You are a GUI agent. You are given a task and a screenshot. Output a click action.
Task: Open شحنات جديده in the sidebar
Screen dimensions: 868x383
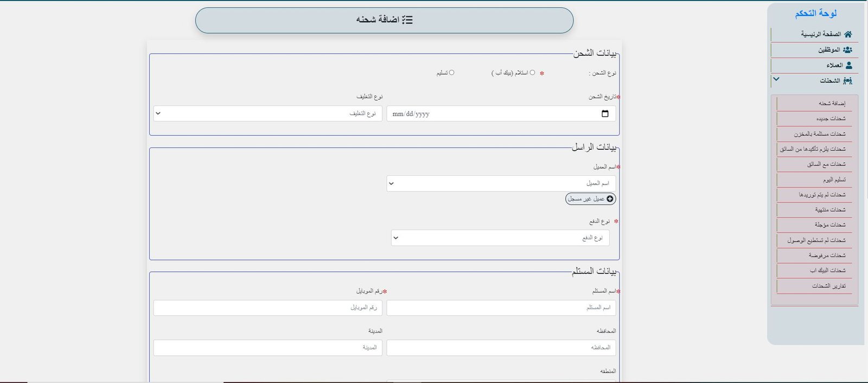coord(831,119)
